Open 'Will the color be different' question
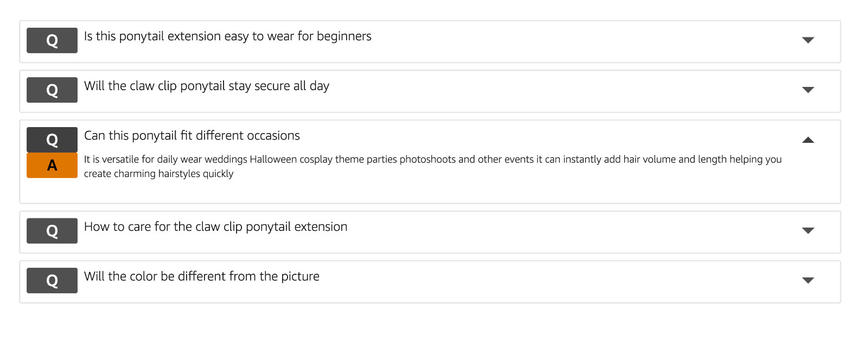868x340 pixels. tap(202, 276)
